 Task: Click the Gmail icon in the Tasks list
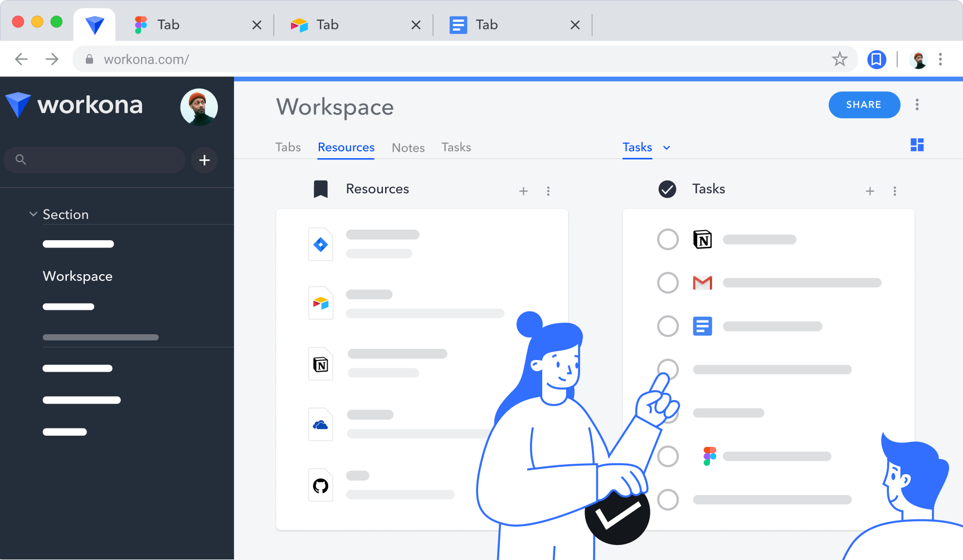pyautogui.click(x=702, y=283)
